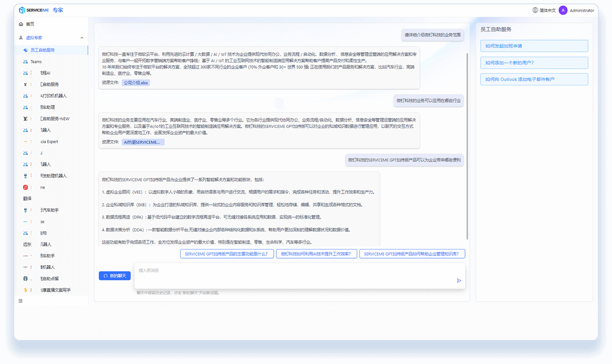Screen dimensions: 612x364
Task: Start a new chat with 新的聊天
Action: click(x=115, y=276)
